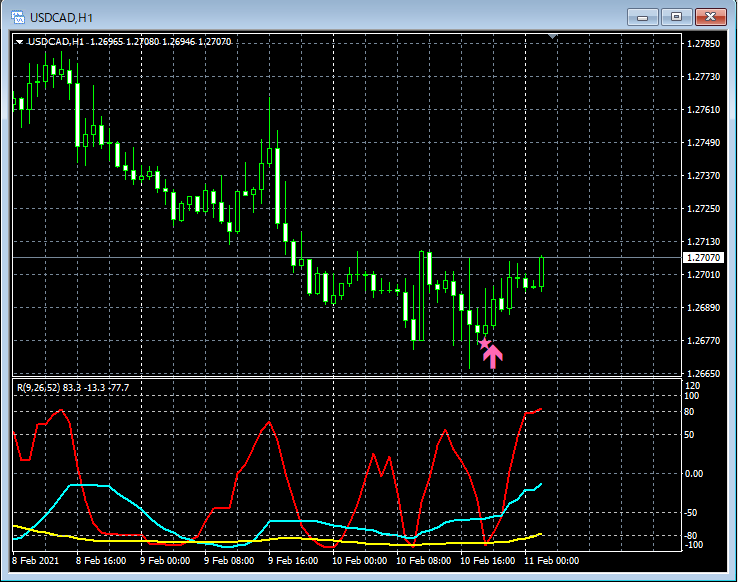This screenshot has width=739, height=582.
Task: Expand the small triangle beside USDCAD,H1 label
Action: point(19,42)
